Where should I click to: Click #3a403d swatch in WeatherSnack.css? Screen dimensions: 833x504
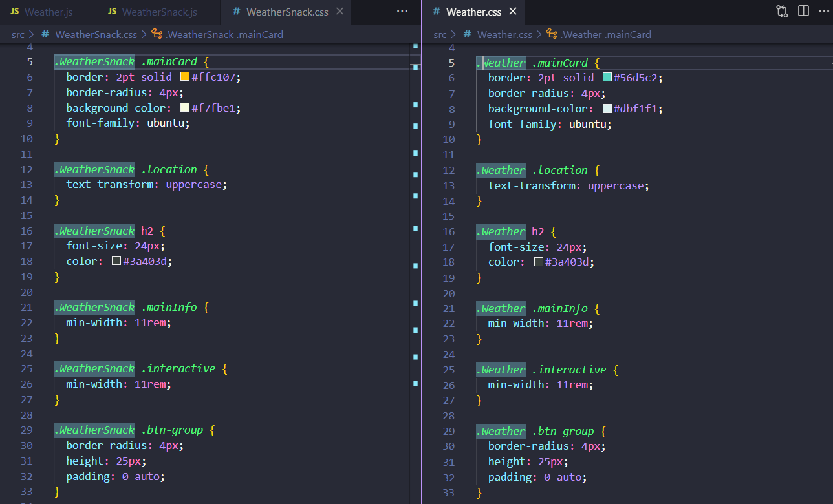point(116,261)
